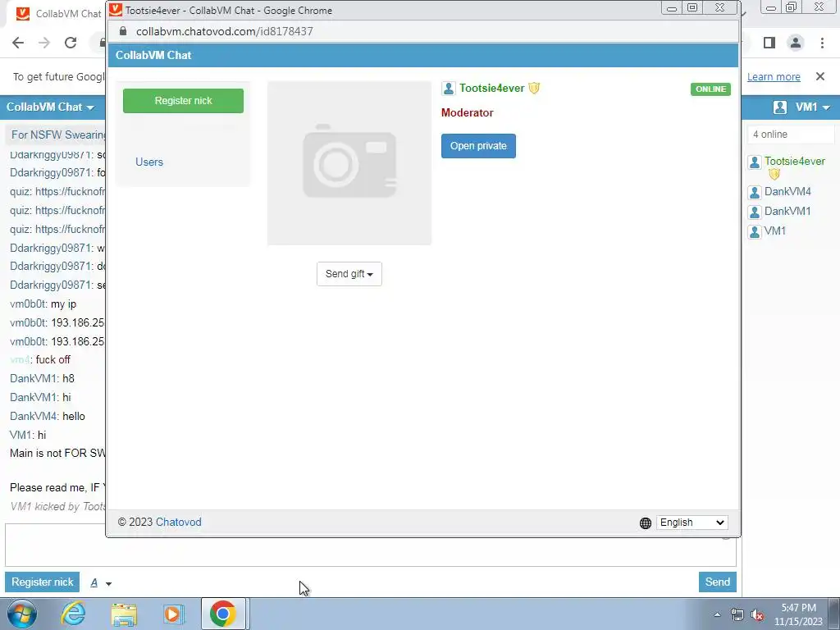Open the Windows Start menu
The image size is (840, 630).
point(22,614)
